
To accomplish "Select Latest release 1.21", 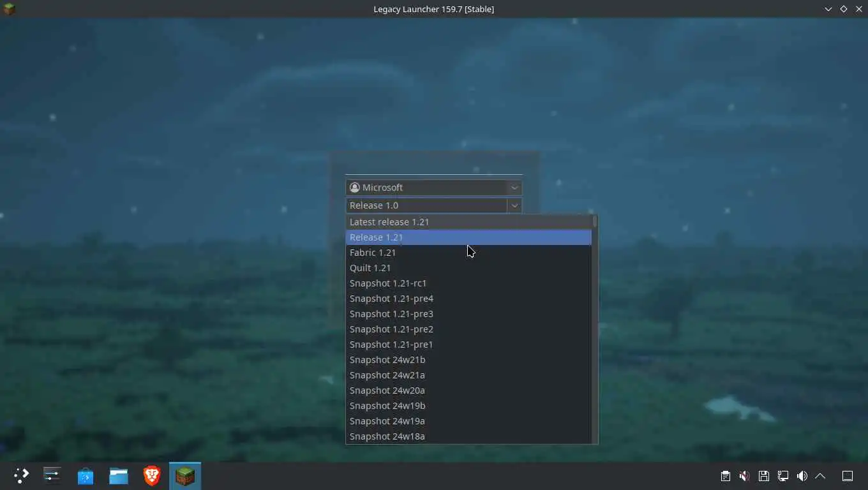I will click(468, 222).
